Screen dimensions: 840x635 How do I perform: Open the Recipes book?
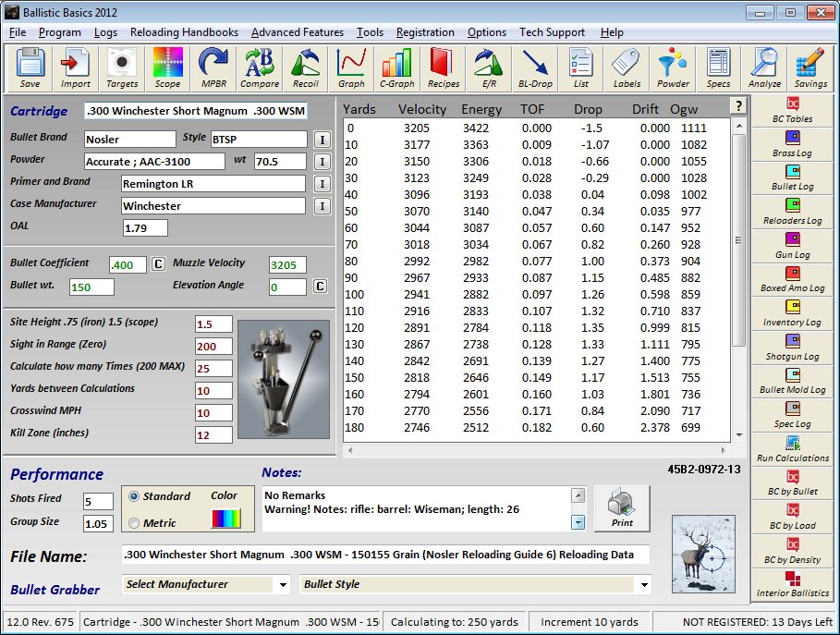[x=444, y=68]
